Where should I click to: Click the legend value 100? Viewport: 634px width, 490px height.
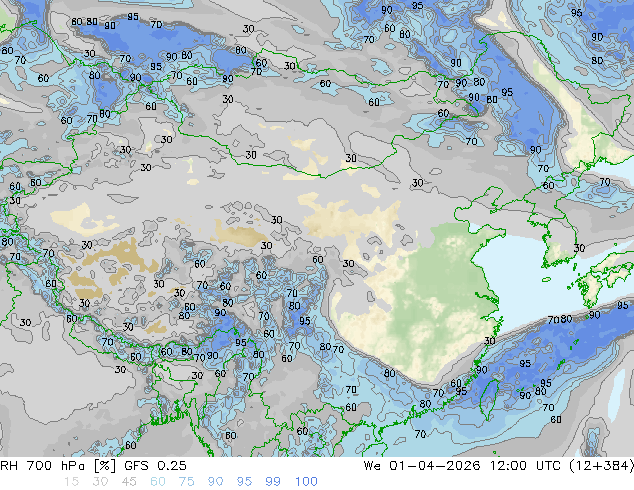coord(306,482)
